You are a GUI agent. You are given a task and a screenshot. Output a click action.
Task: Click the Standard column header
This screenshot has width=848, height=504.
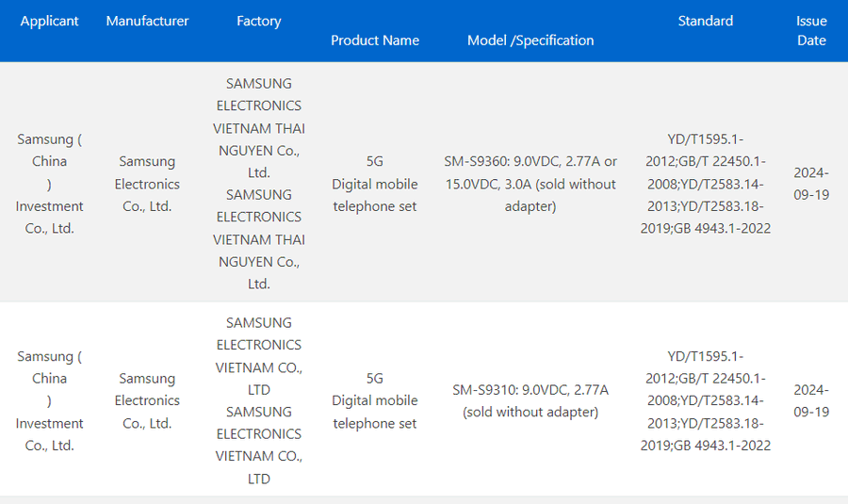click(x=705, y=21)
